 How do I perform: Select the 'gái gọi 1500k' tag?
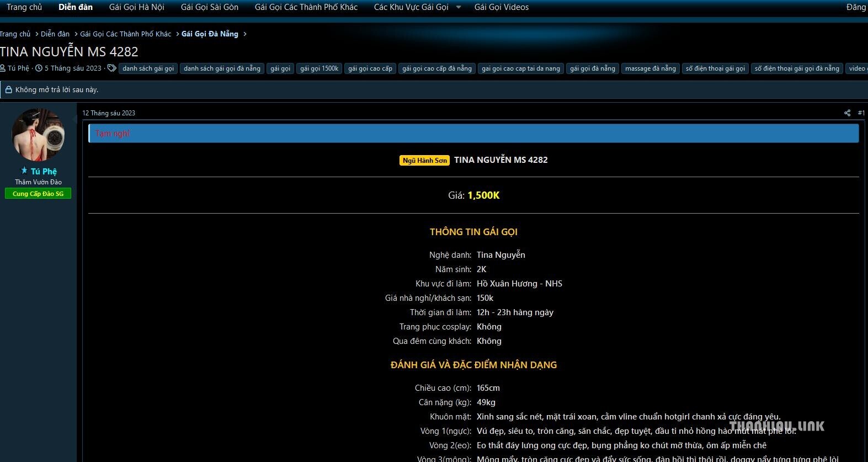click(x=319, y=68)
